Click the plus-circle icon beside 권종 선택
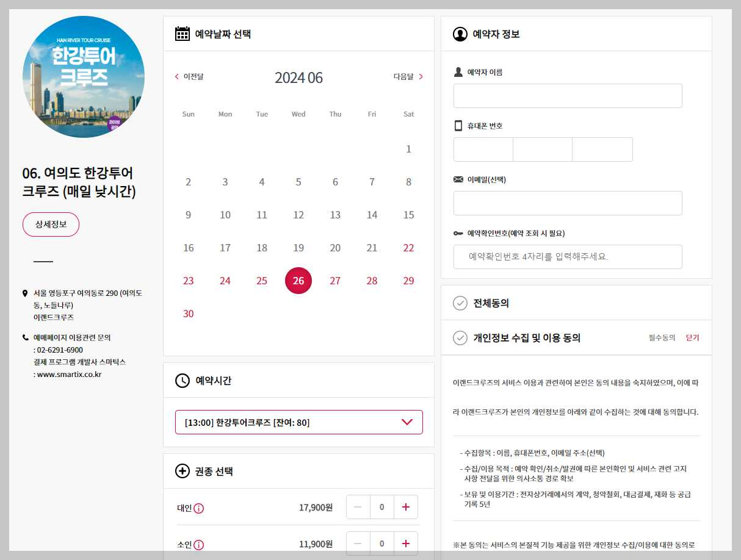The image size is (741, 560). tap(181, 471)
